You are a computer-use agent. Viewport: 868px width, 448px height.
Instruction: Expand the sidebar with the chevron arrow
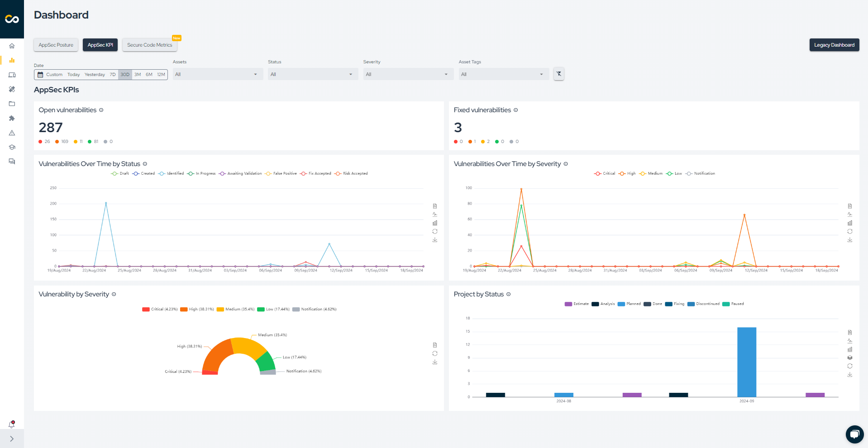[12, 439]
